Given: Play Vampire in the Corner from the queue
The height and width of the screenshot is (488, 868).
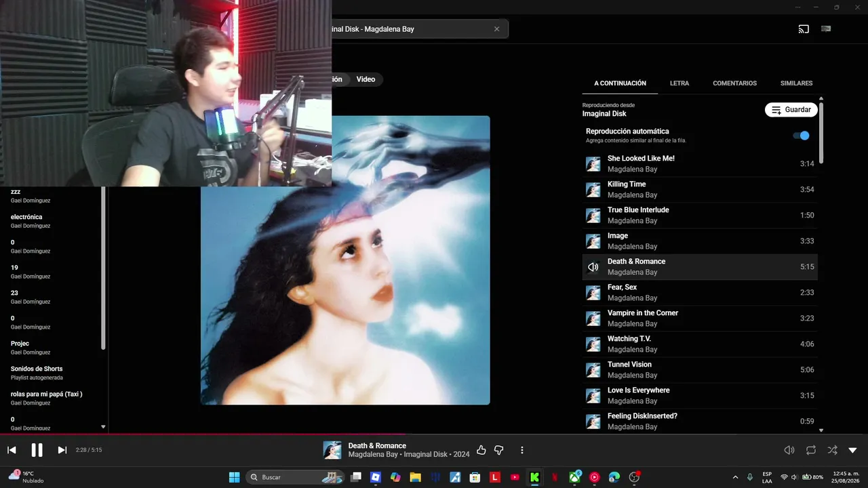Looking at the screenshot, I should [x=700, y=319].
